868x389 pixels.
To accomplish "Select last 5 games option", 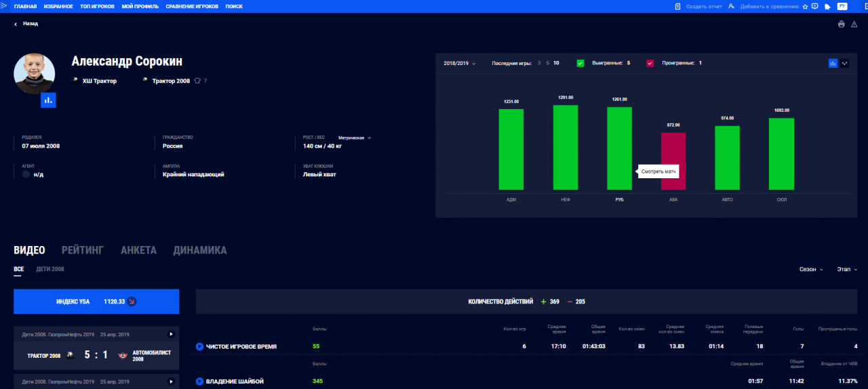I will coord(547,63).
